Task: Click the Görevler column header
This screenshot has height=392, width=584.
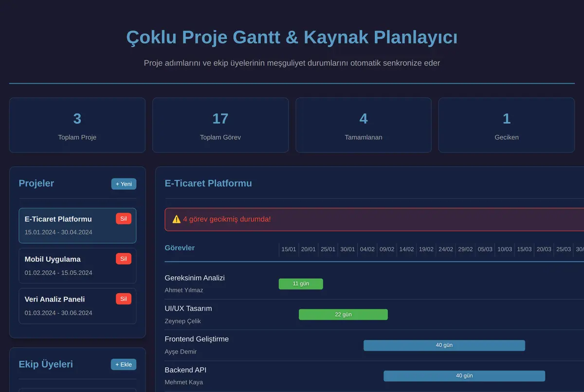Action: [x=180, y=248]
